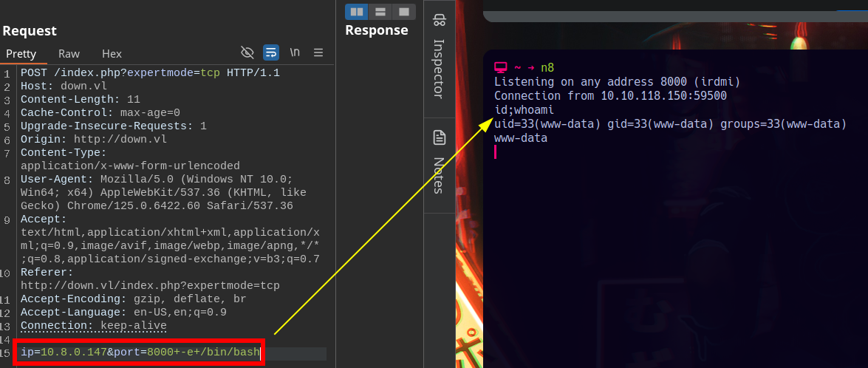Toggle hide non-printable characters eye icon
868x368 pixels.
point(247,52)
